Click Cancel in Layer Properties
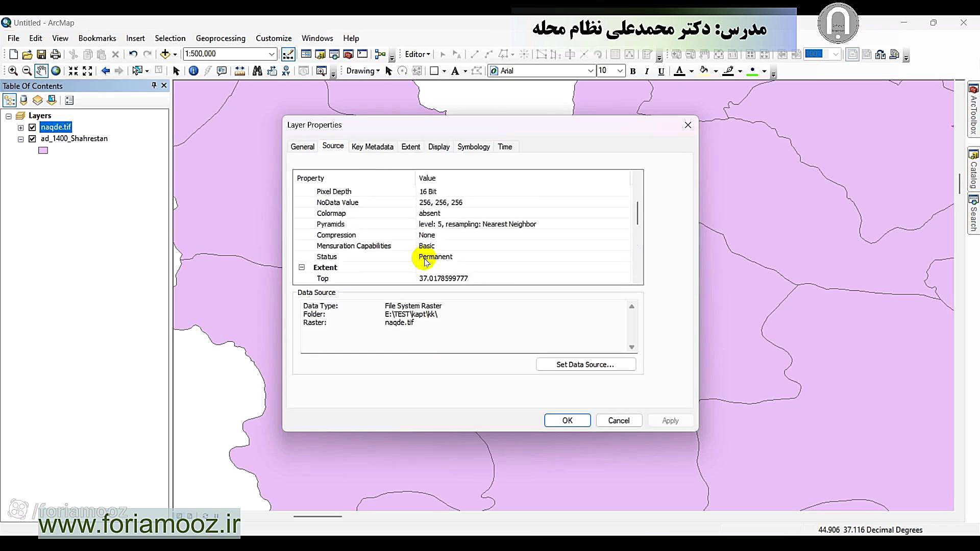Viewport: 980px width, 551px height. coord(619,420)
